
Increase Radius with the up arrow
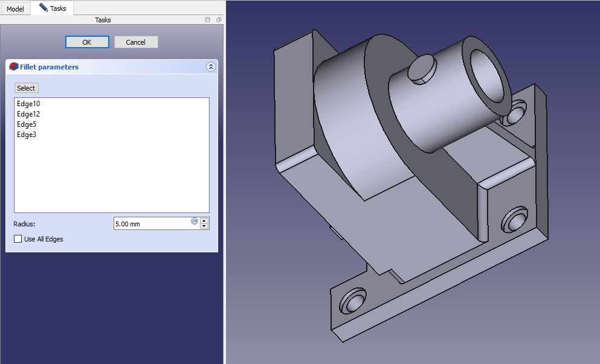(x=204, y=220)
